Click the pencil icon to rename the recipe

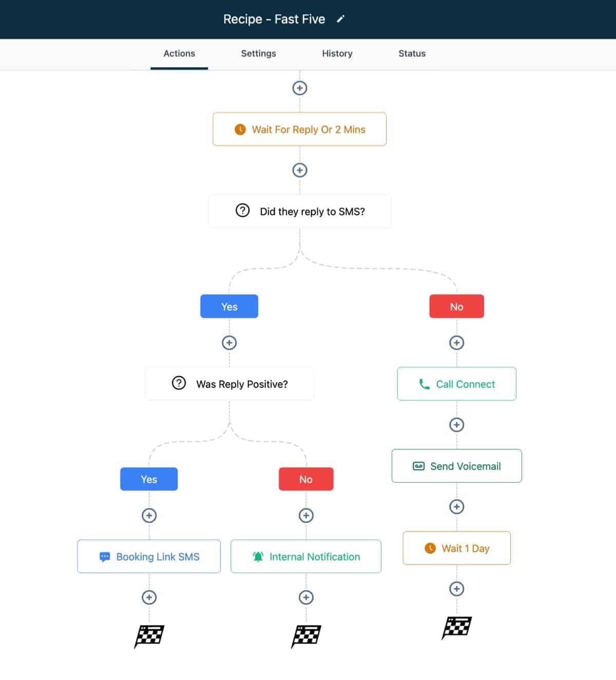tap(340, 19)
